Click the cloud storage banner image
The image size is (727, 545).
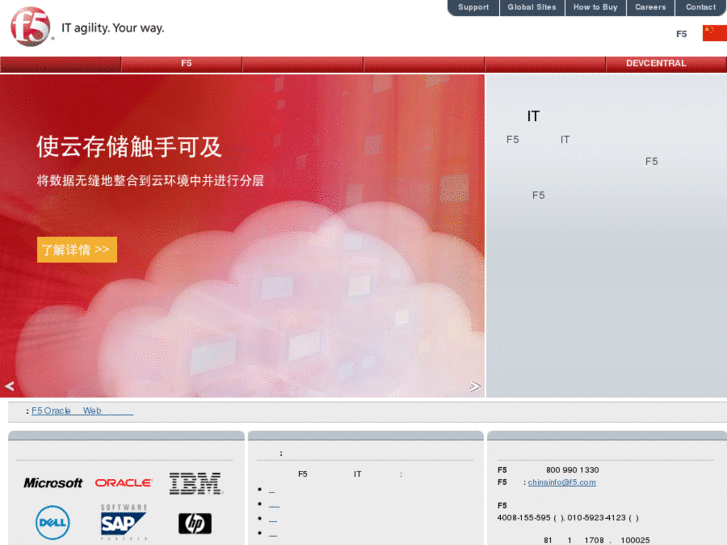242,236
